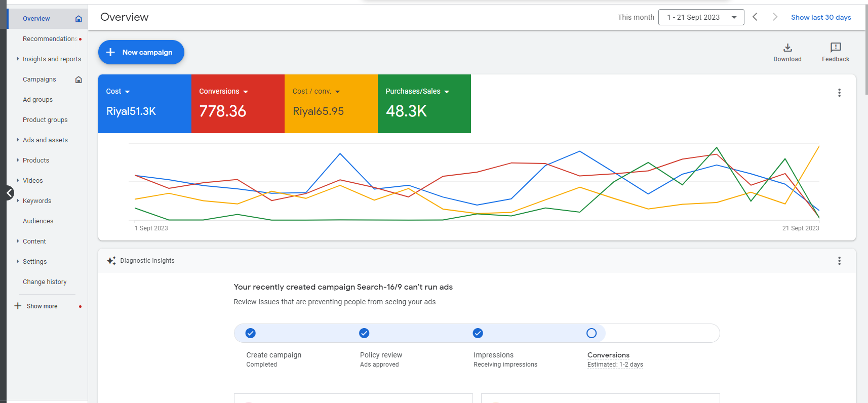The width and height of the screenshot is (868, 403).
Task: Click the Download icon
Action: pyautogui.click(x=787, y=48)
